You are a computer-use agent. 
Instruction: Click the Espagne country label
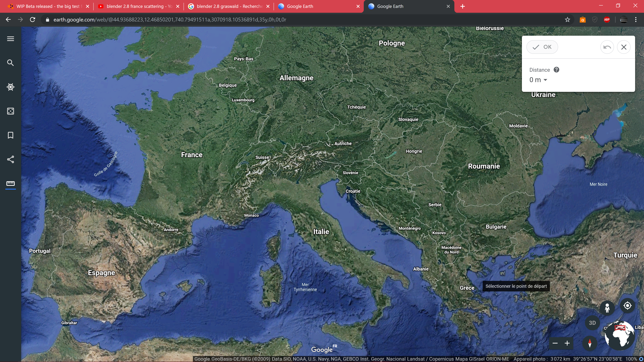[x=101, y=273]
